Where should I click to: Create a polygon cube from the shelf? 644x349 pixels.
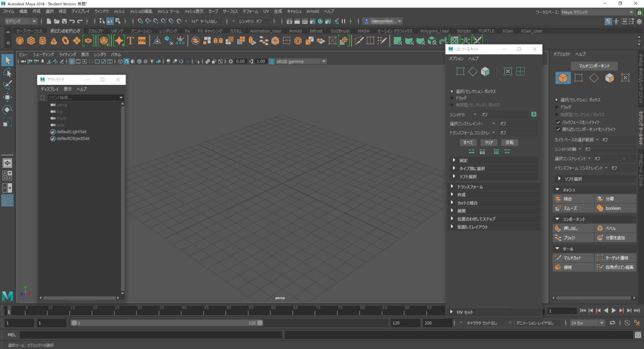[31, 41]
